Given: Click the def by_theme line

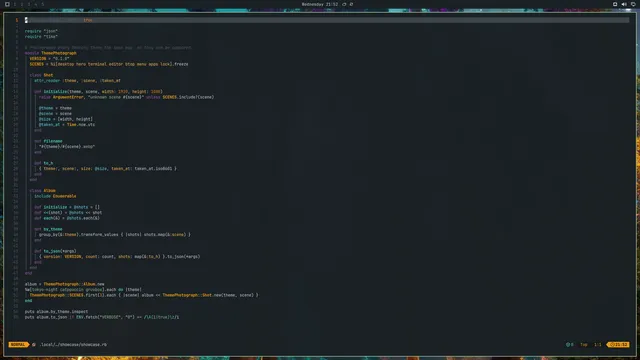Looking at the screenshot, I should click(48, 229).
